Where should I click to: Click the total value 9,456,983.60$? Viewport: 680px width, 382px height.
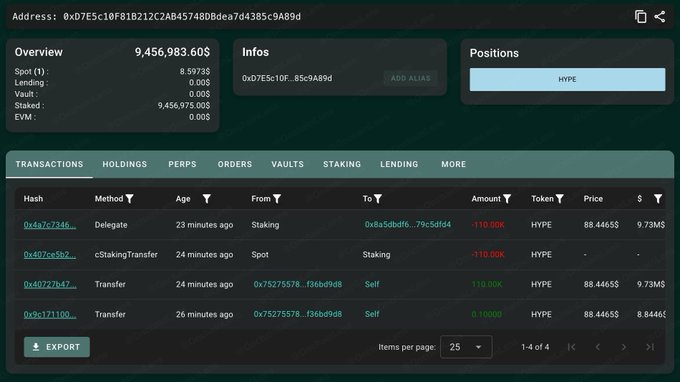tap(172, 52)
